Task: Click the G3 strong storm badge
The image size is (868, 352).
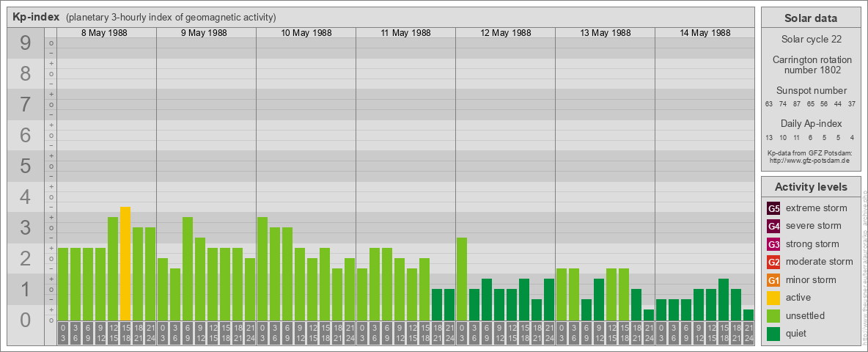Action: coord(773,244)
